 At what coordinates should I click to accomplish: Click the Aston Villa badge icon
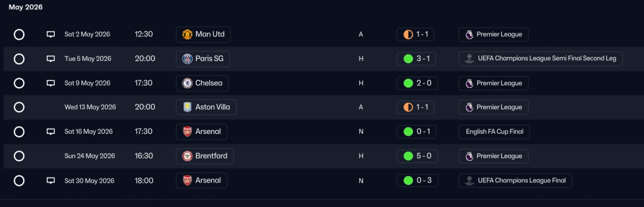point(187,107)
